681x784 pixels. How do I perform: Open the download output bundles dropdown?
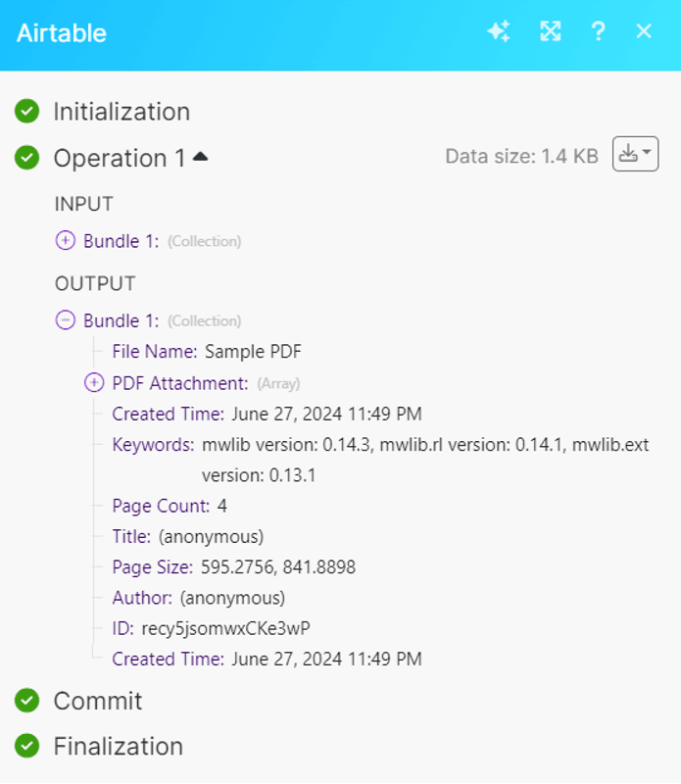[635, 155]
